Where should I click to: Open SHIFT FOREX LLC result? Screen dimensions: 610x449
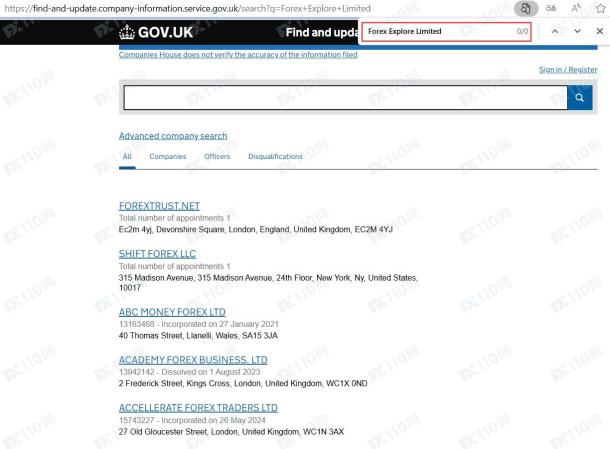tap(157, 254)
